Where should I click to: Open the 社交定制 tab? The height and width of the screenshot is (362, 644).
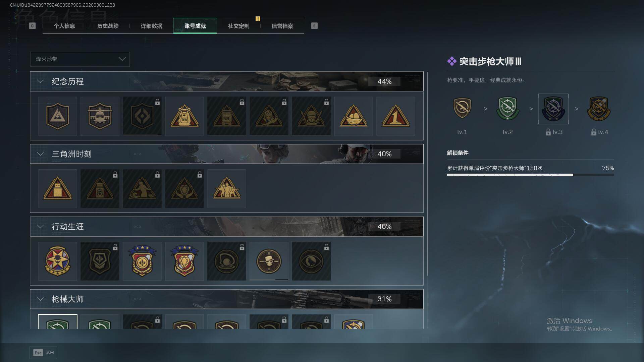click(238, 26)
